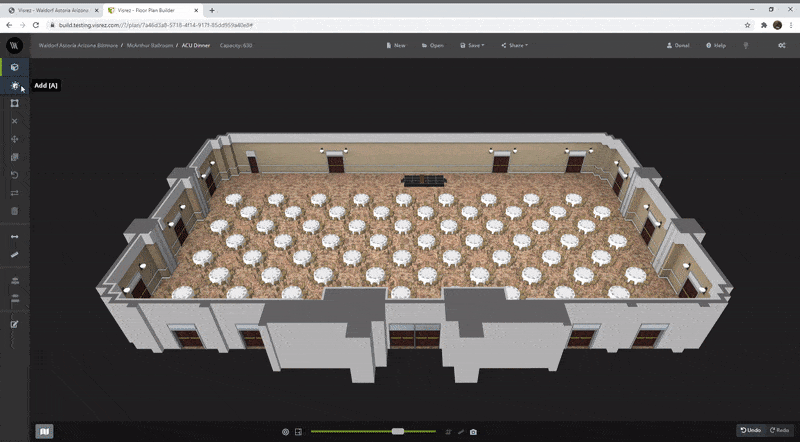Click the black stage at back wall

tap(424, 181)
